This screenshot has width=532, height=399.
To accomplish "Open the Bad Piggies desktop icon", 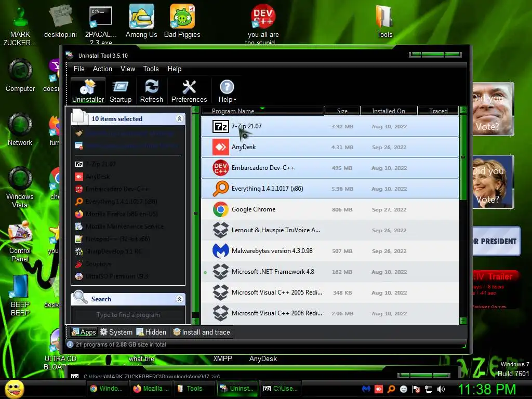I will (x=182, y=21).
